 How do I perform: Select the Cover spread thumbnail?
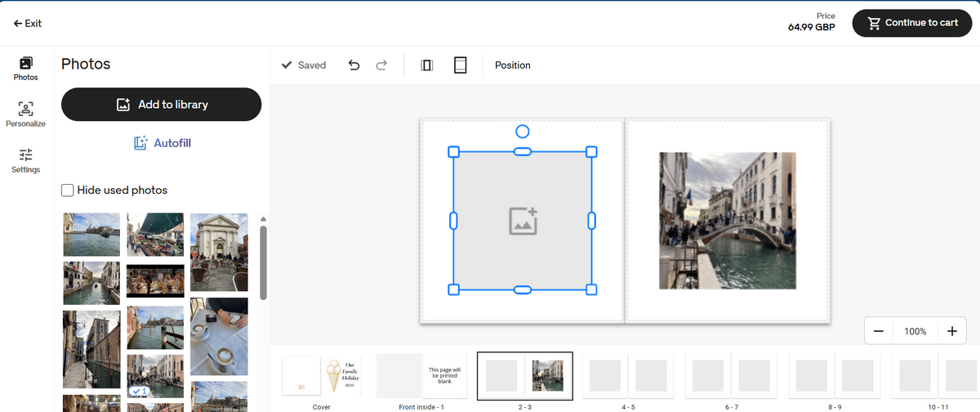tap(322, 377)
